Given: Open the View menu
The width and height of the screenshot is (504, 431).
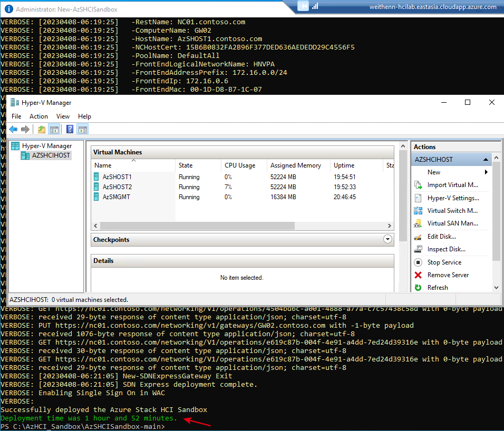Looking at the screenshot, I should tap(63, 116).
